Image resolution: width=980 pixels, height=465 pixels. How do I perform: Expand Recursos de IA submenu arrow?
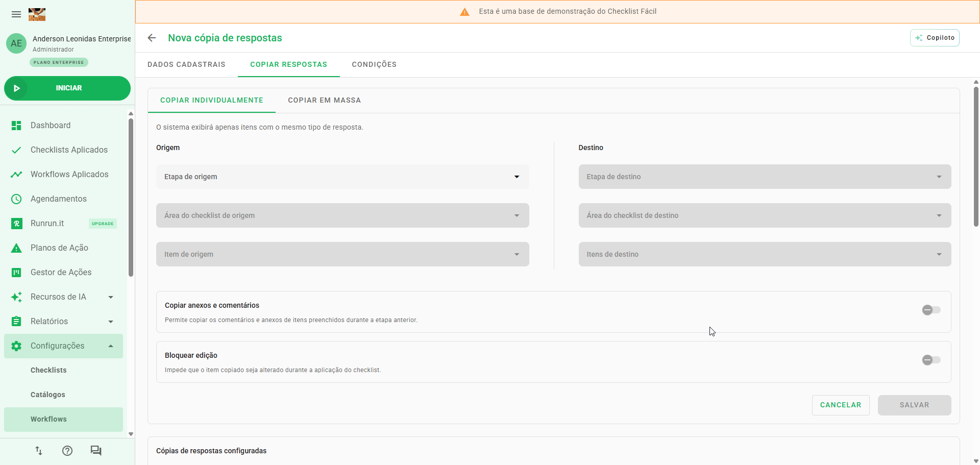111,297
